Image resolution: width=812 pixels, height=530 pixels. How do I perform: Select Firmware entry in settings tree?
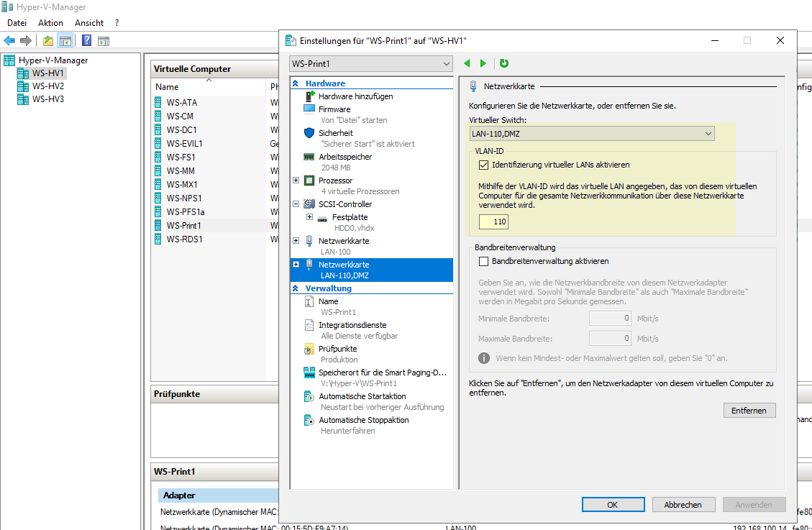pos(372,114)
